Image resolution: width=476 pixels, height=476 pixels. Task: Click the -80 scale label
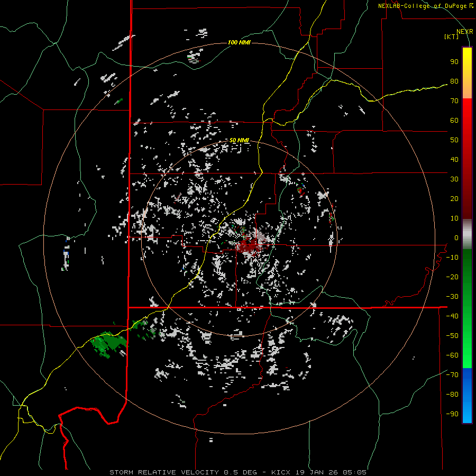pos(452,395)
